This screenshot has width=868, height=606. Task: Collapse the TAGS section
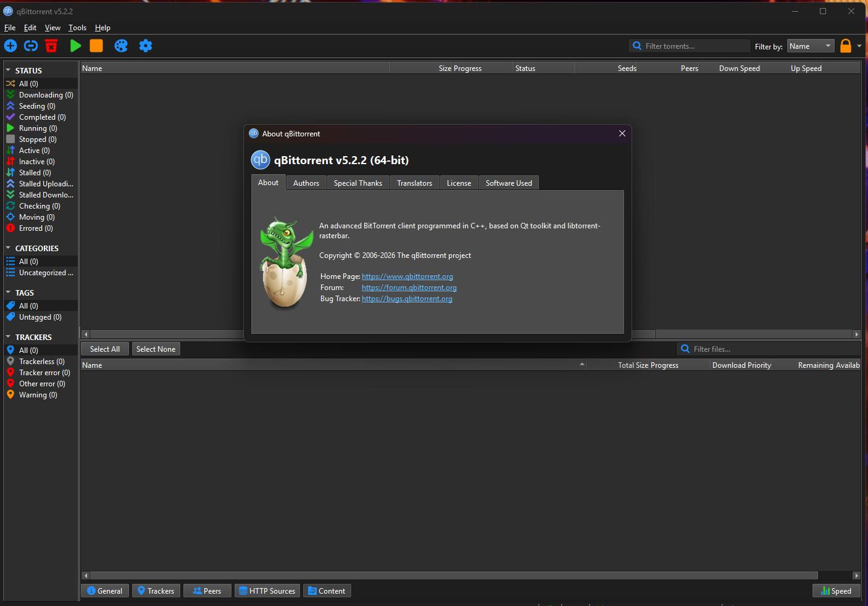9,293
